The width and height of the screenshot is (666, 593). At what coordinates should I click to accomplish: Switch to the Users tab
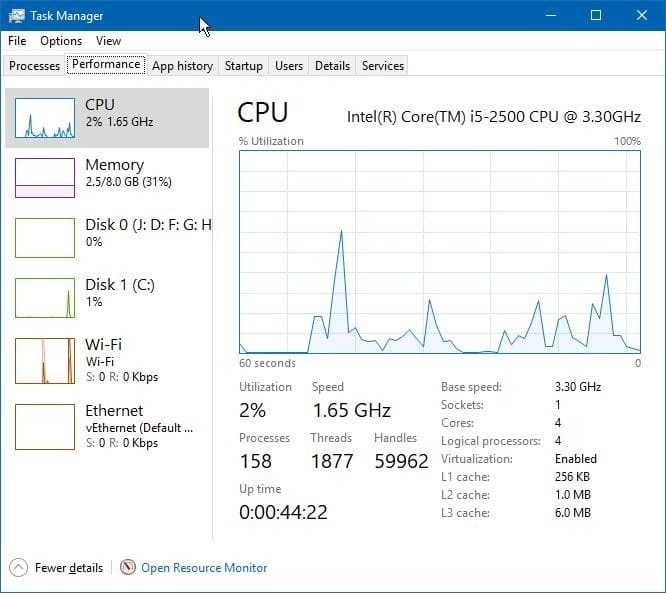tap(289, 66)
